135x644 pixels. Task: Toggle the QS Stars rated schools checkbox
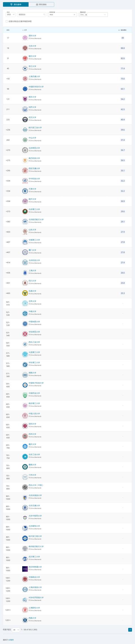(x=7, y=21)
